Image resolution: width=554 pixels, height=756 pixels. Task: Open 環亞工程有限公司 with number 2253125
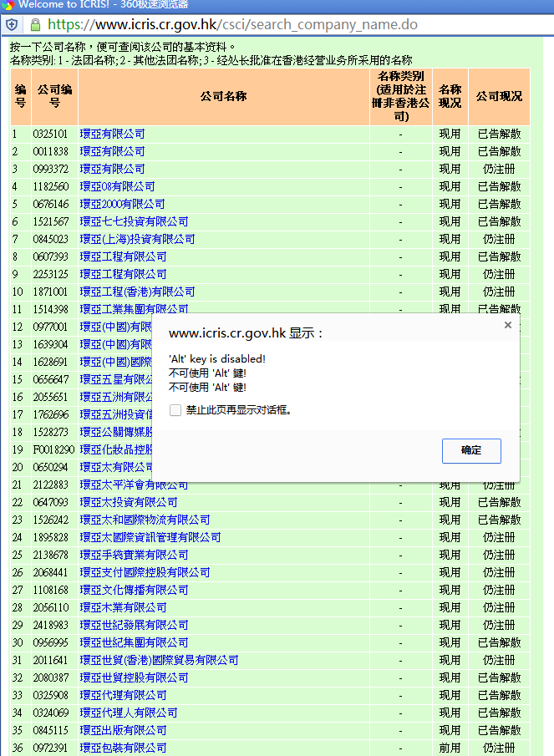[123, 274]
